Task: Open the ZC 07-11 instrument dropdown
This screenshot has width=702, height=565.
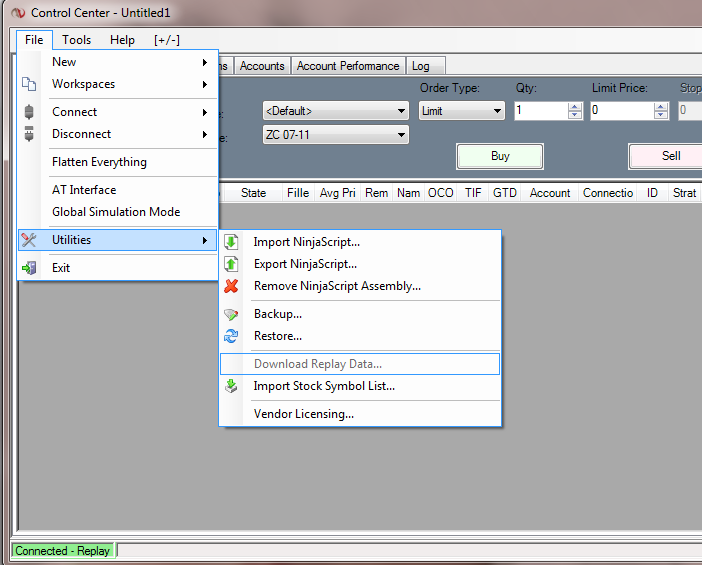Action: (x=336, y=135)
